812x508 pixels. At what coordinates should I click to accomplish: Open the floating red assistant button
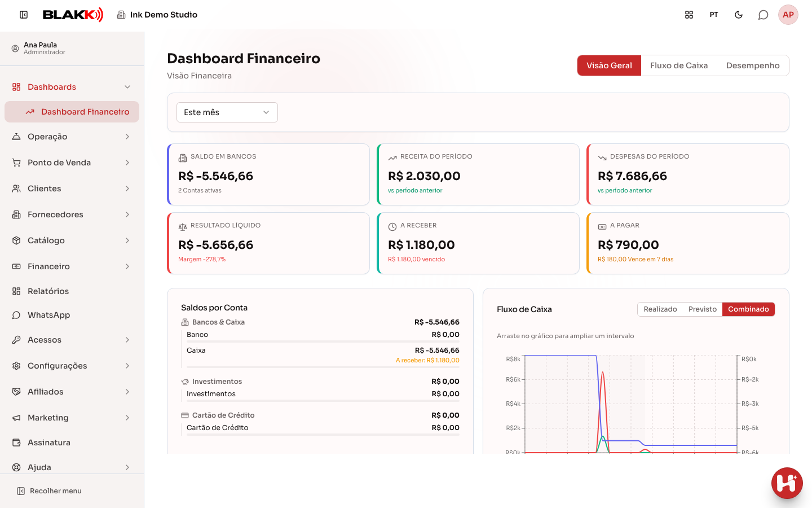click(787, 483)
